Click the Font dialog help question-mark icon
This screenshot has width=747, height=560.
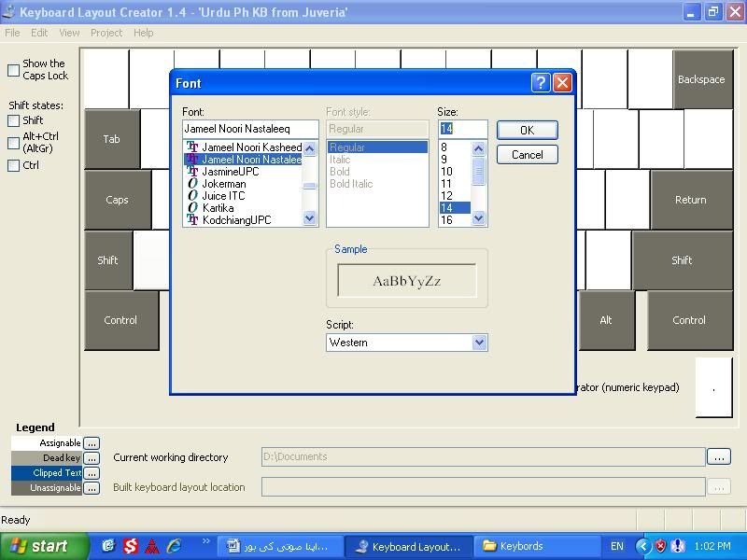coord(541,83)
